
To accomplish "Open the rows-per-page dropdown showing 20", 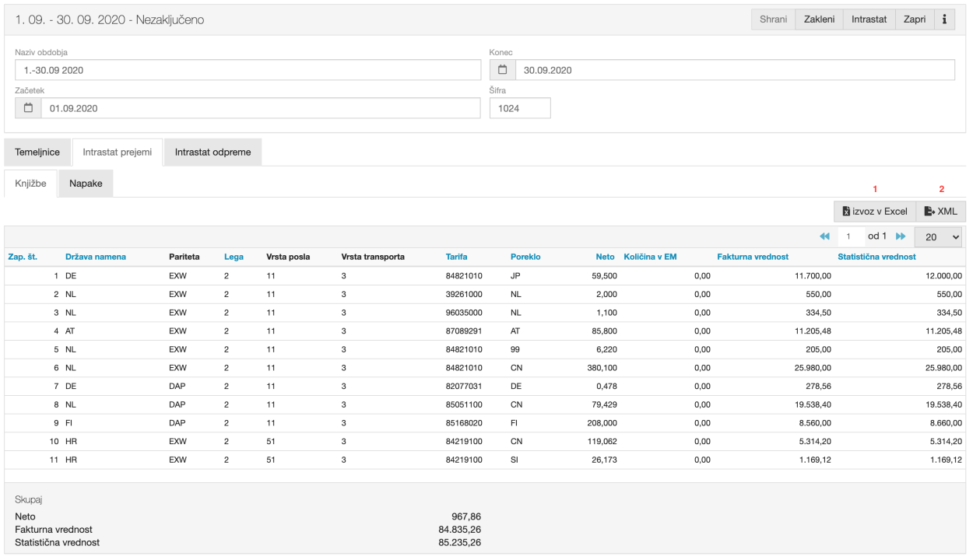I will (938, 236).
